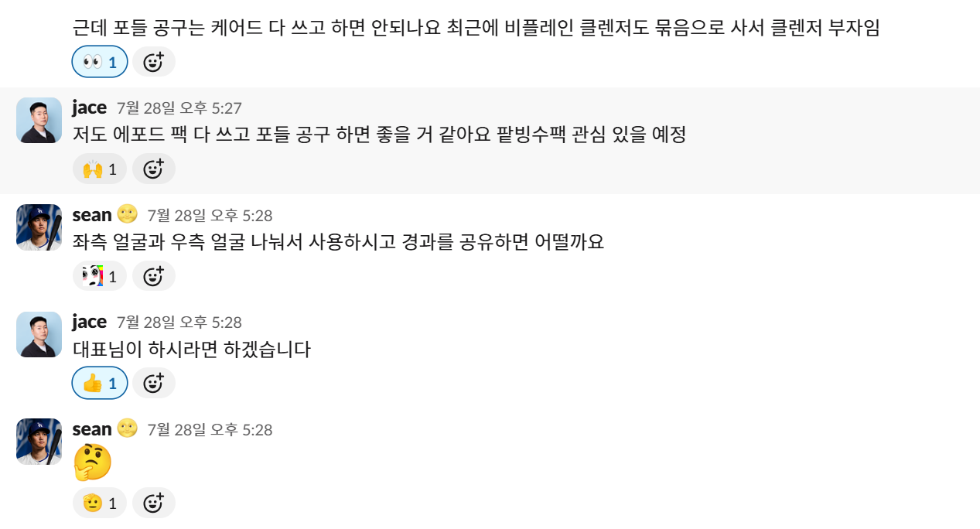The height and width of the screenshot is (529, 980).
Task: Open add reaction icon on sean's 5:28 message
Action: click(154, 275)
